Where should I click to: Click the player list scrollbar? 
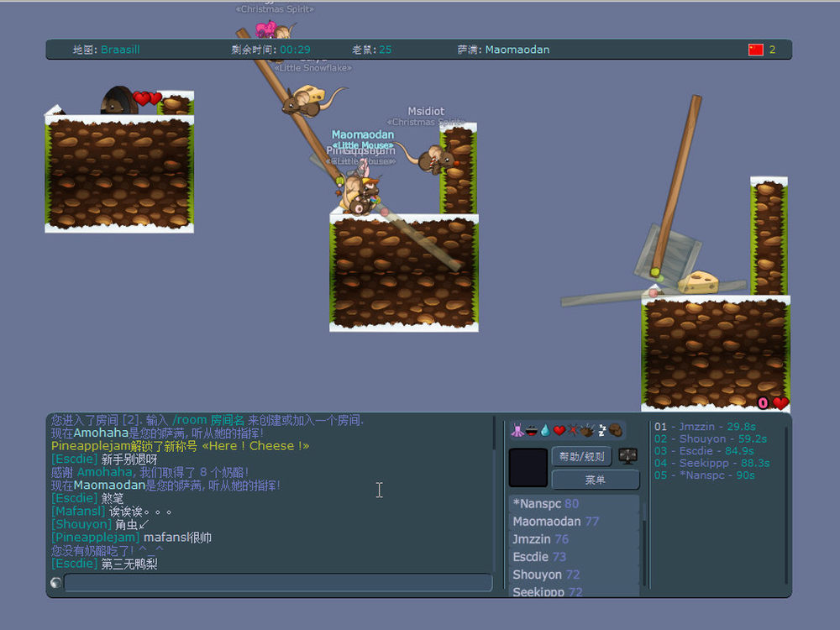(x=643, y=545)
